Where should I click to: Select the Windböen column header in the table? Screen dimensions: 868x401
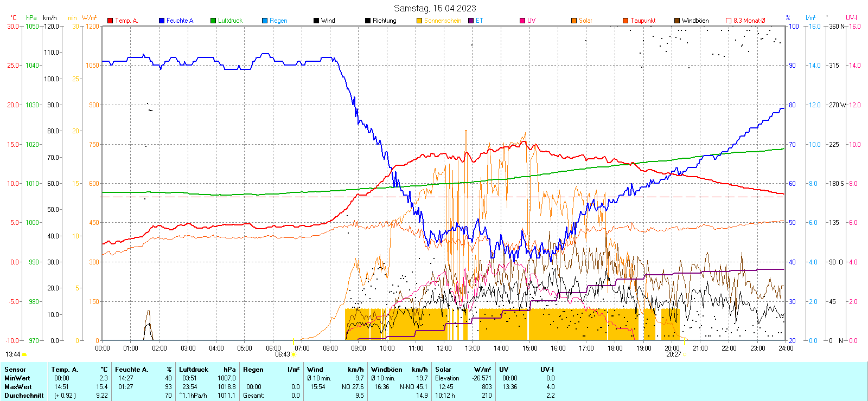point(386,370)
